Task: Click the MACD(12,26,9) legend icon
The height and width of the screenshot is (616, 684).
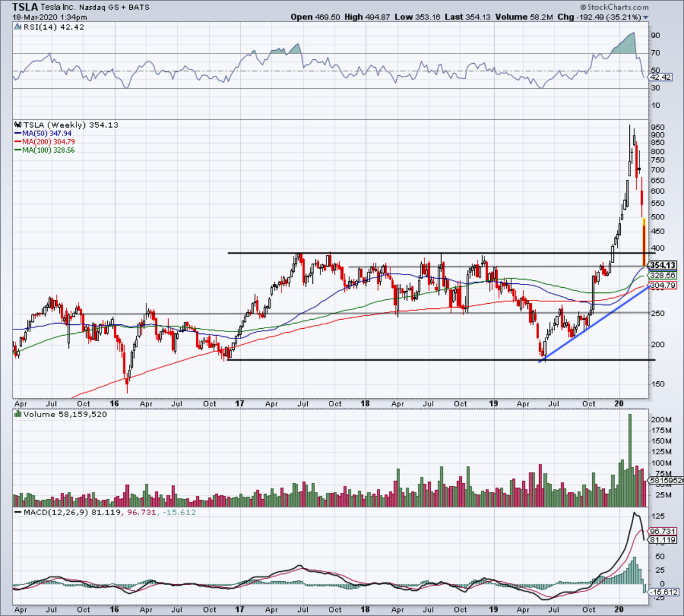Action: tap(18, 512)
